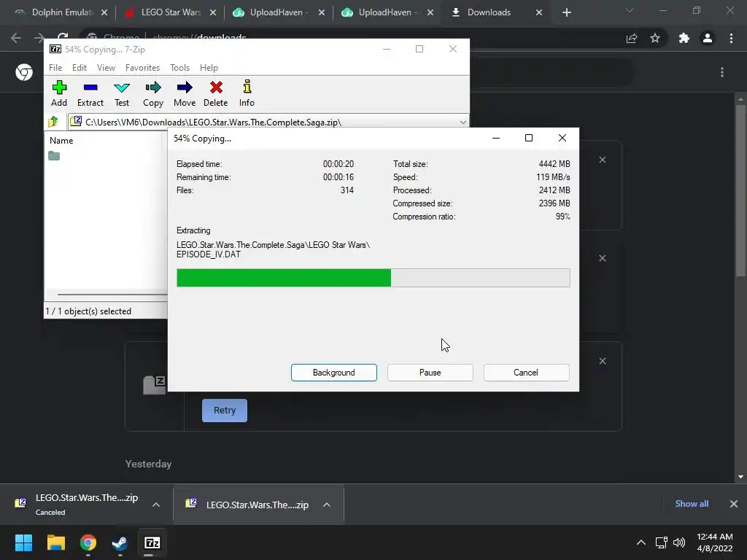The width and height of the screenshot is (747, 560).
Task: Click the horizontal scrollbar in 7-Zip list
Action: [112, 295]
